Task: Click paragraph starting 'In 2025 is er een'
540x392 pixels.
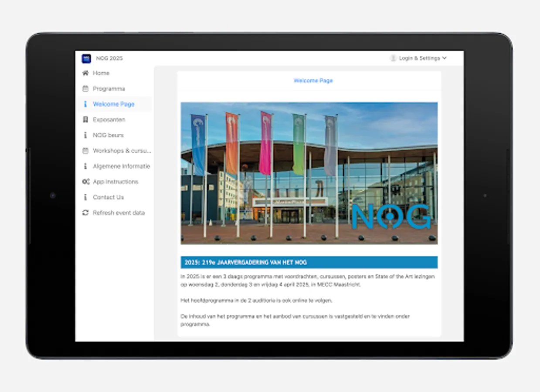Action: click(308, 280)
